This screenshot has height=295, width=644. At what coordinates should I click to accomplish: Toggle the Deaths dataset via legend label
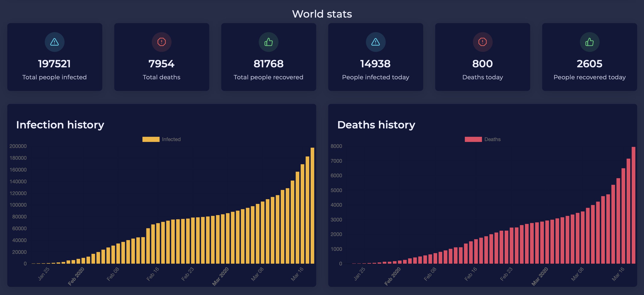point(492,139)
